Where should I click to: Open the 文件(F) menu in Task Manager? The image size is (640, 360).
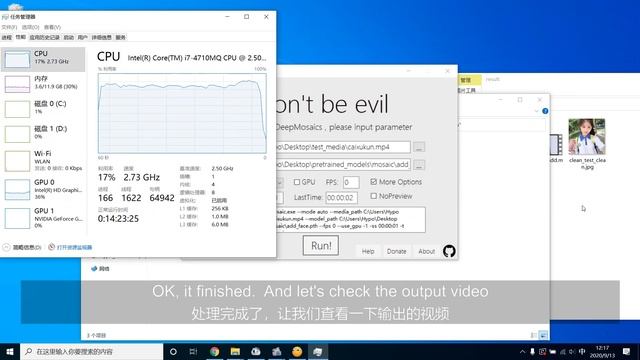tap(9, 27)
